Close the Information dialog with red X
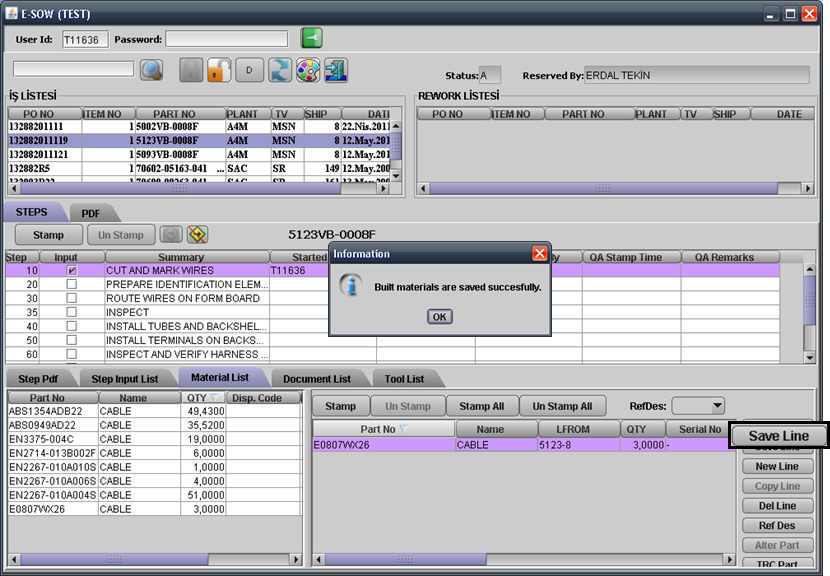Screen dimensions: 830x576 pos(539,254)
